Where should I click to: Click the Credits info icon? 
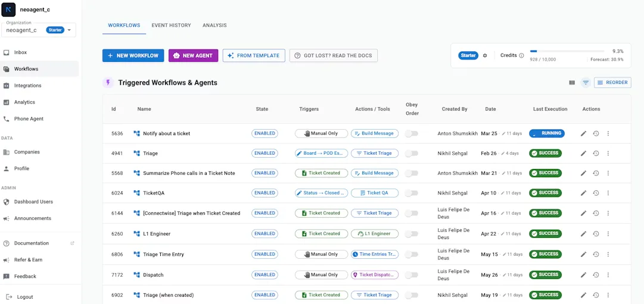[x=522, y=55]
